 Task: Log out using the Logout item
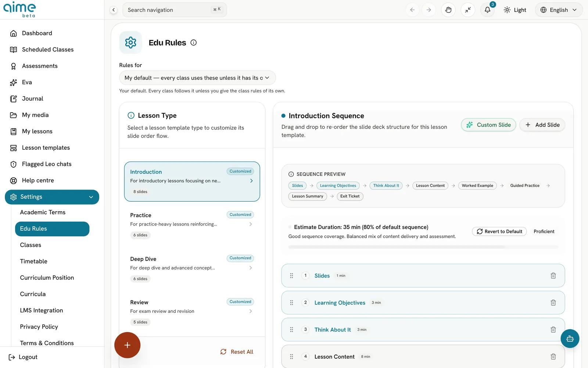[x=23, y=357]
